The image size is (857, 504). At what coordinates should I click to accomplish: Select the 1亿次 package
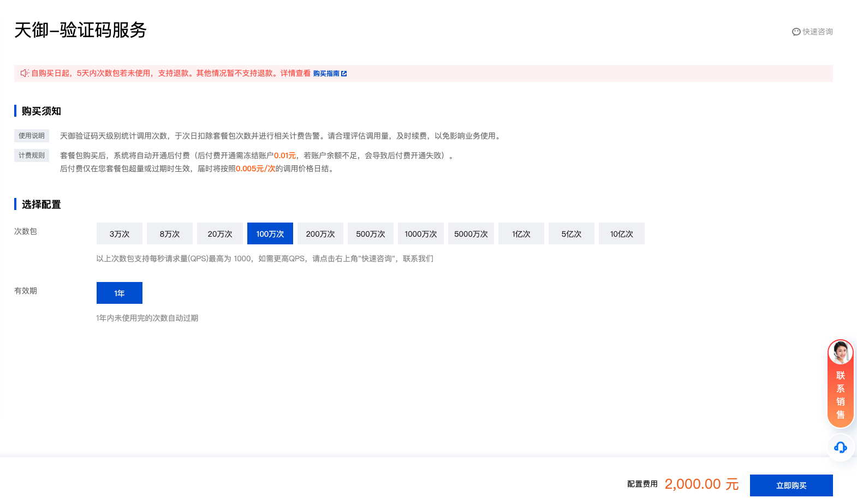tap(521, 233)
